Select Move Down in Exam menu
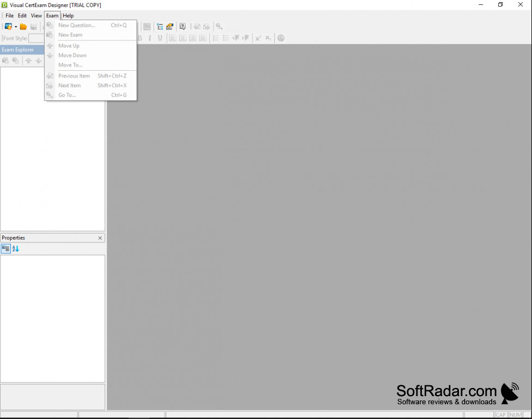 90,55
